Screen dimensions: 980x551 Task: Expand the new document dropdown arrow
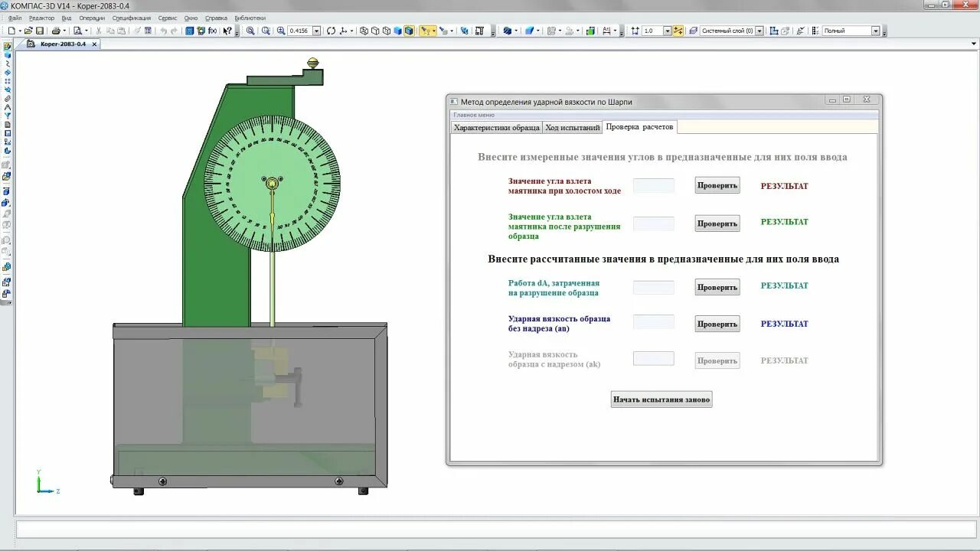tap(20, 31)
